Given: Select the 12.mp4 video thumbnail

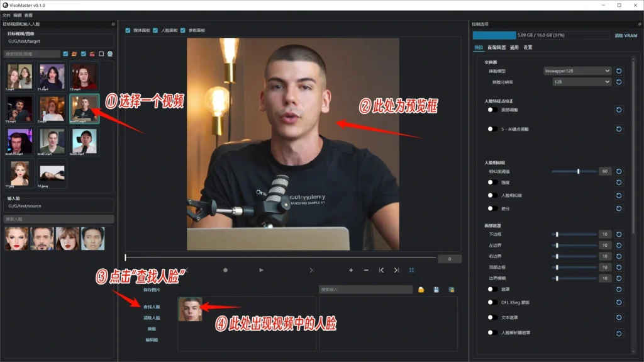Looking at the screenshot, I should point(84,77).
